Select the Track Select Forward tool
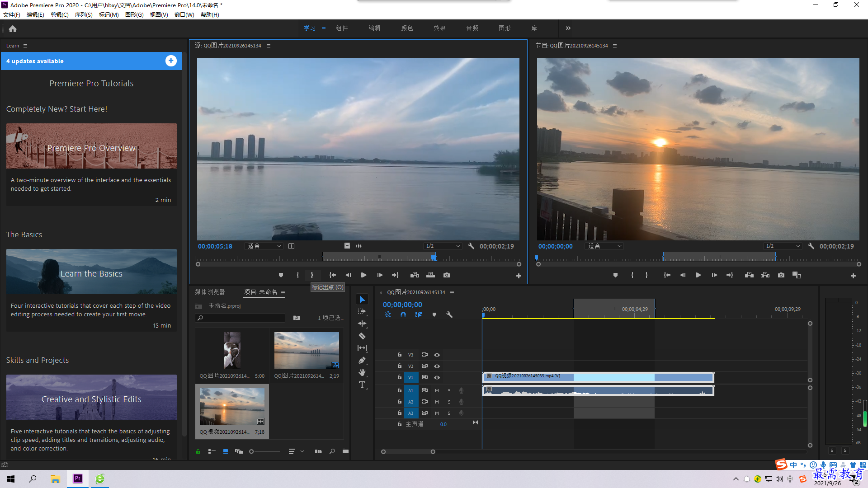The image size is (868, 488). [x=362, y=311]
